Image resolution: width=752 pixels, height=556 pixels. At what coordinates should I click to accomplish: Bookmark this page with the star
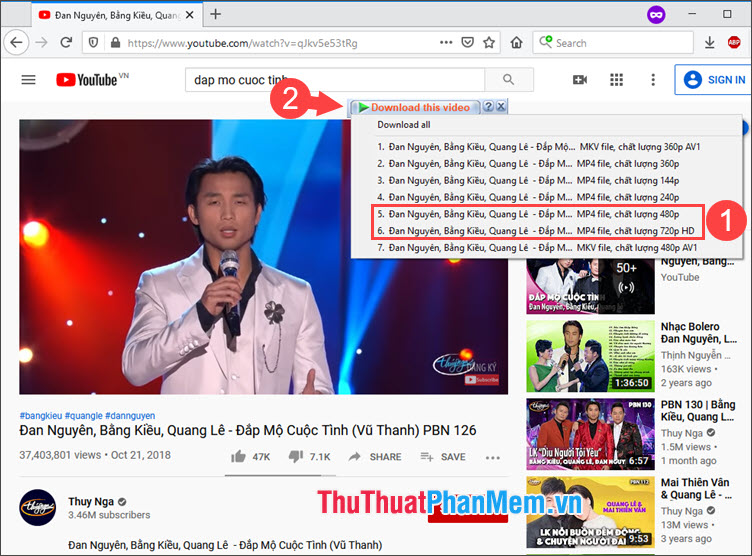(489, 43)
